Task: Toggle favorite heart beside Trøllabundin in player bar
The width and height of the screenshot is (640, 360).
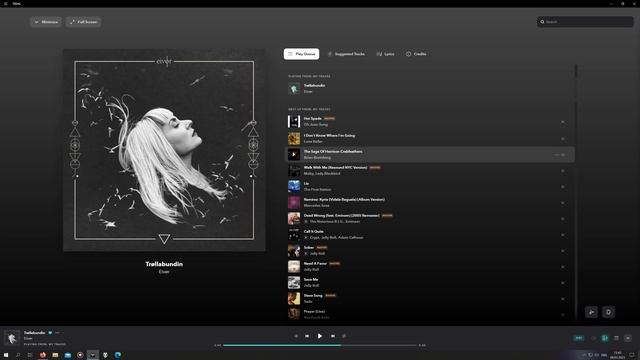Action: pos(50,333)
